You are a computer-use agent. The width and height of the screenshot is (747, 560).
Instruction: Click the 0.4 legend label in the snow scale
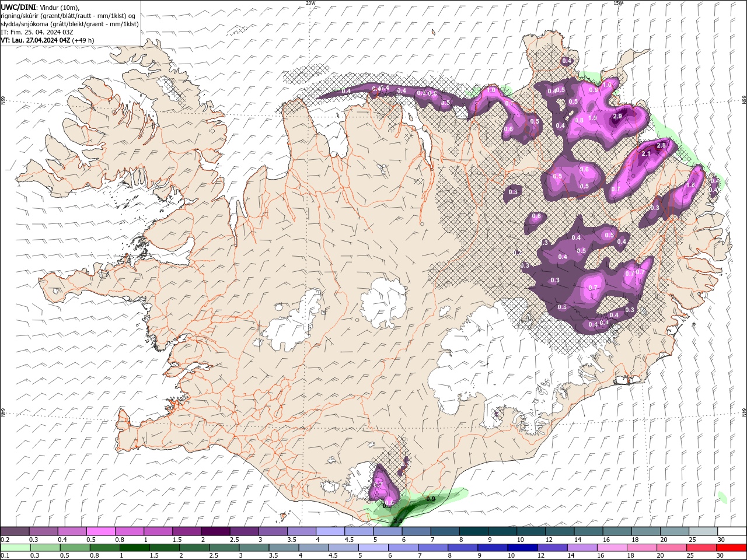click(x=62, y=540)
